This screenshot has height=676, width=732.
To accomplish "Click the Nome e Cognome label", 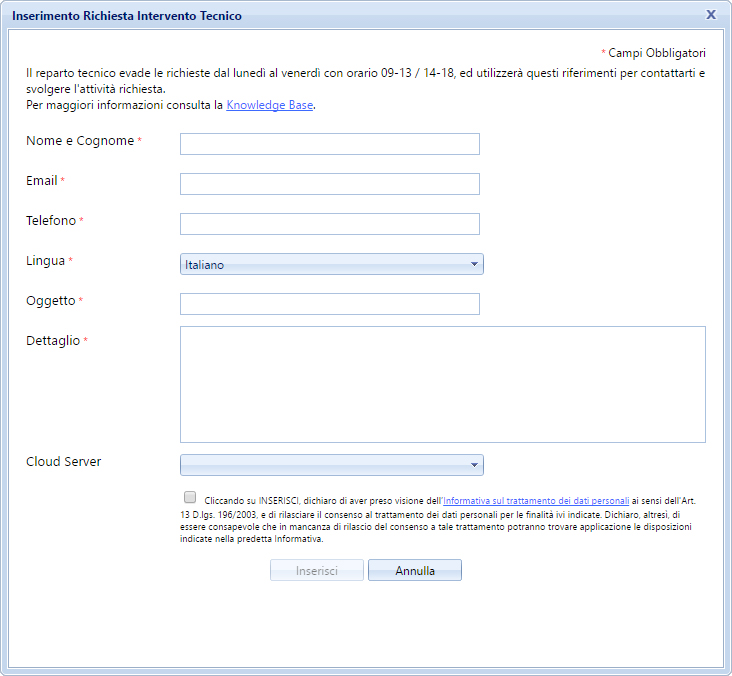I will pyautogui.click(x=79, y=141).
